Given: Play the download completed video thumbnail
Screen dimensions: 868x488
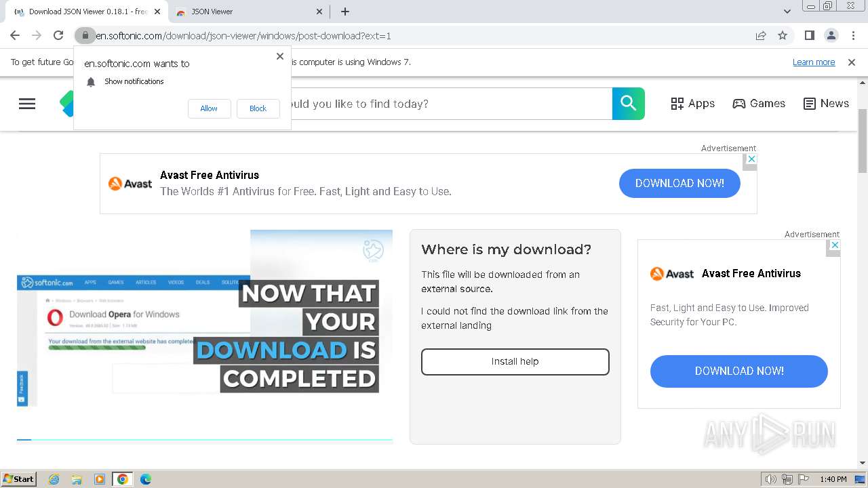Looking at the screenshot, I should [x=205, y=334].
